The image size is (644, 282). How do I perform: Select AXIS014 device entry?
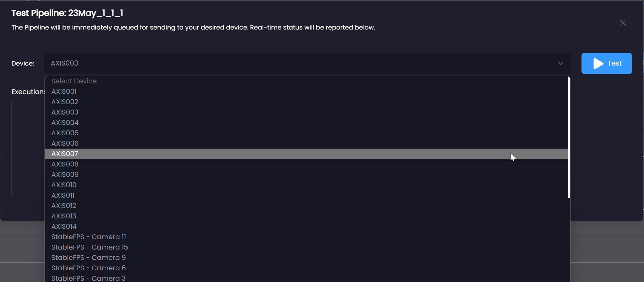tap(306, 227)
